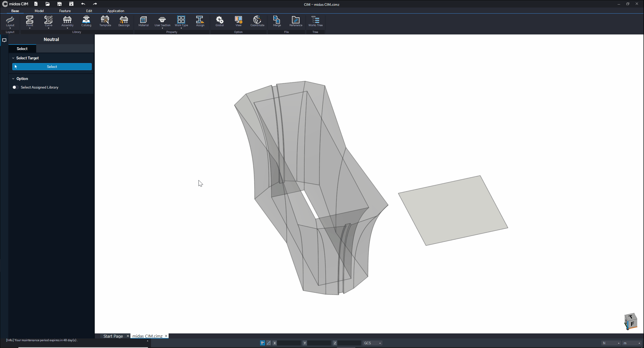Open the length unit m dropdown
This screenshot has height=348, width=644.
(632, 343)
